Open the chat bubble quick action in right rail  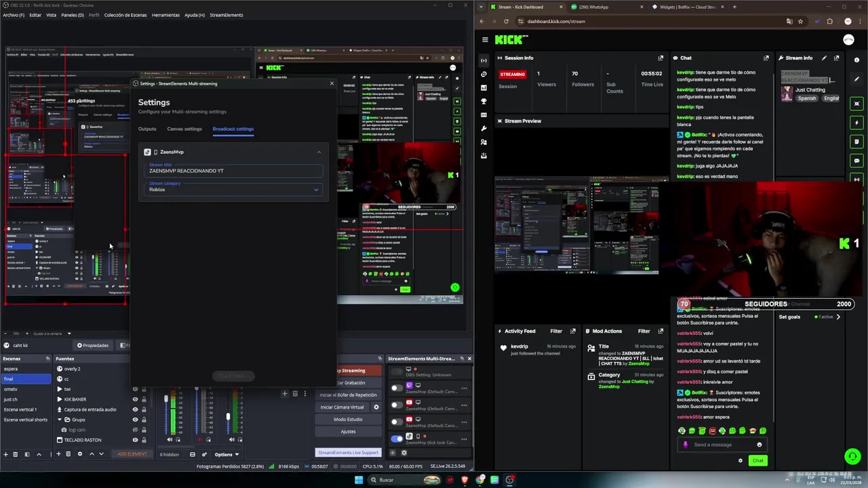pos(857,161)
